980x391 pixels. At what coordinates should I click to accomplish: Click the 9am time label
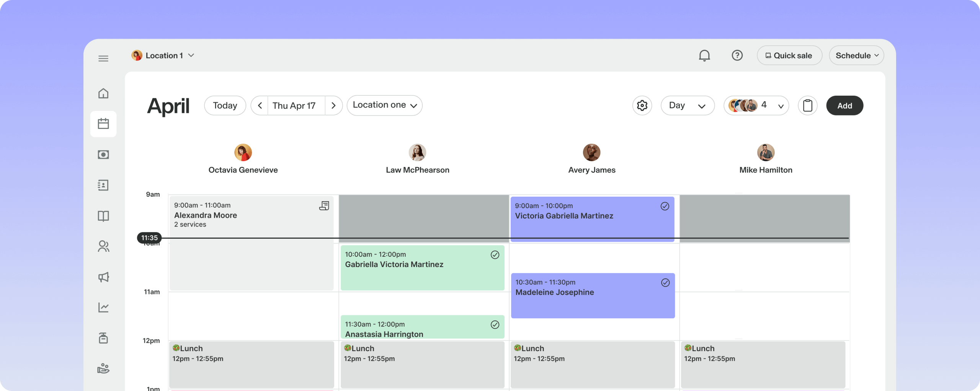click(153, 194)
